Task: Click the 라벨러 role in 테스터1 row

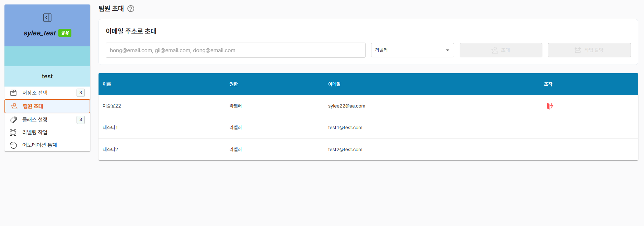Action: click(x=235, y=127)
